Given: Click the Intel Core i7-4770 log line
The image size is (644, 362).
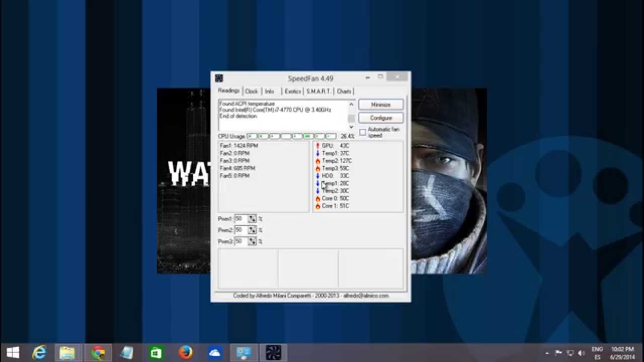Looking at the screenshot, I should (275, 110).
